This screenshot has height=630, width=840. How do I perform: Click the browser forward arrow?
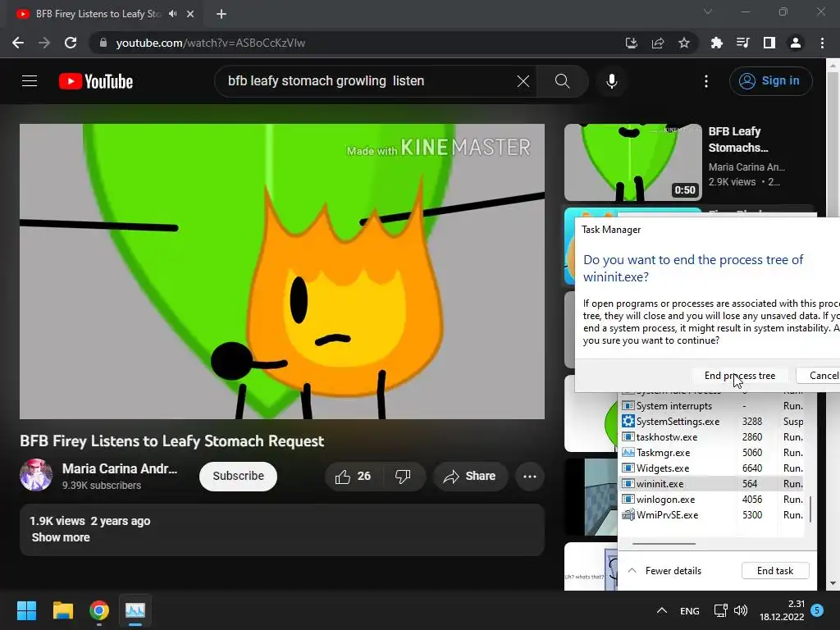(44, 43)
